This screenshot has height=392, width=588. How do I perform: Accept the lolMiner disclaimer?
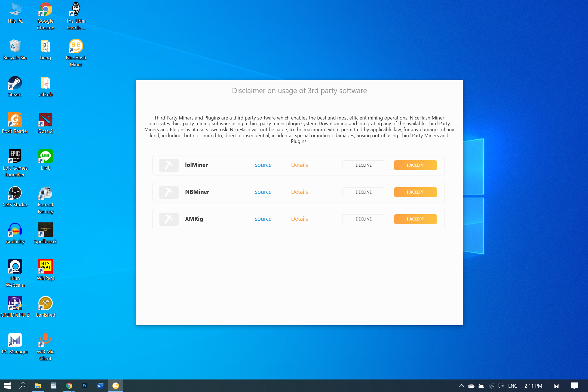[x=415, y=165]
